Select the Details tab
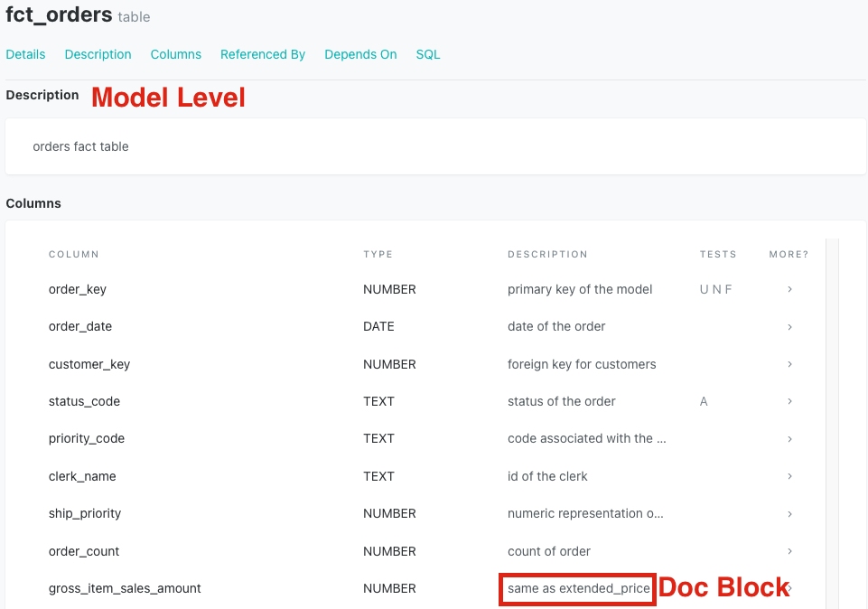 click(25, 54)
